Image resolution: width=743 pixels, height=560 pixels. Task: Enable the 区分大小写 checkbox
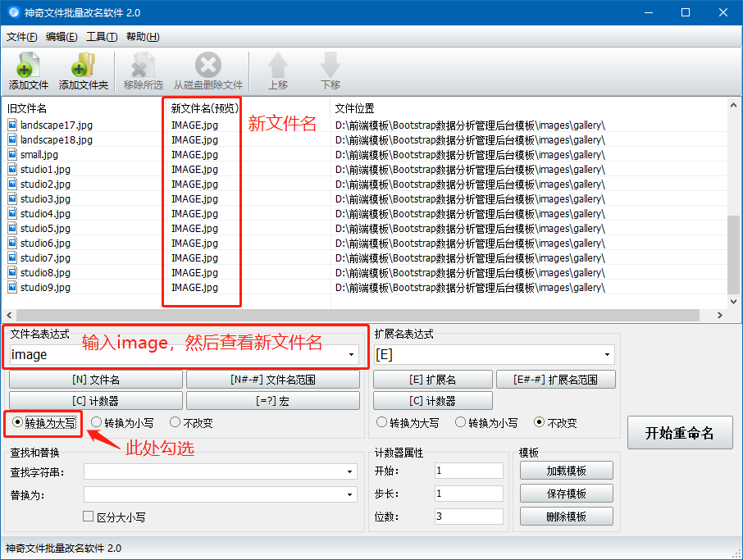pyautogui.click(x=86, y=516)
